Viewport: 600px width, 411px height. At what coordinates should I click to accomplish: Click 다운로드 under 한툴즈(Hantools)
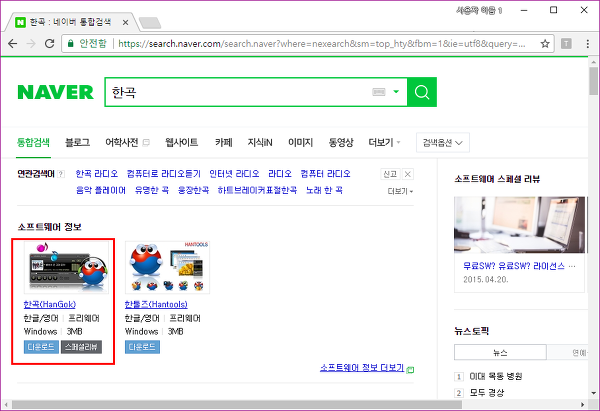pyautogui.click(x=142, y=347)
